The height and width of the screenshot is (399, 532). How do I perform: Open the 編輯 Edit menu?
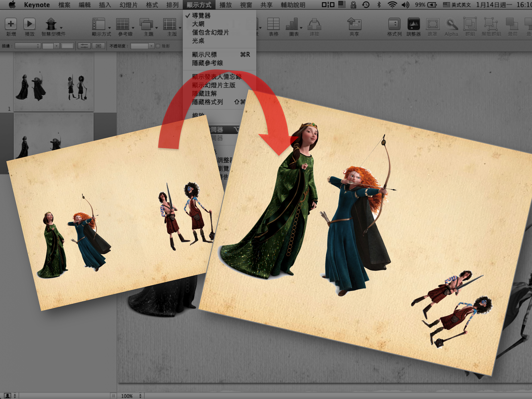(84, 5)
